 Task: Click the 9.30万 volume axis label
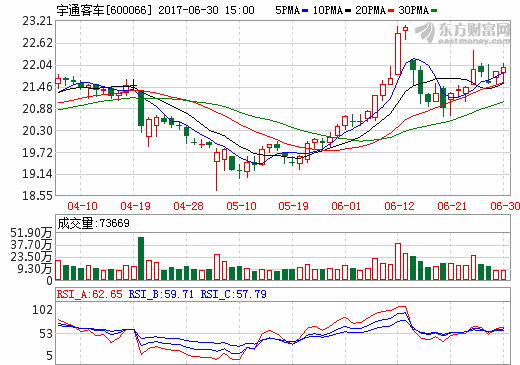click(x=35, y=269)
